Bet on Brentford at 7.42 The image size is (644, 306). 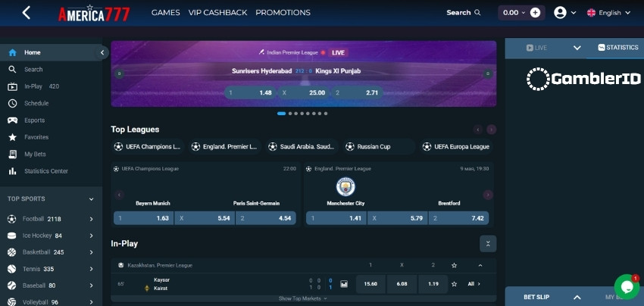pyautogui.click(x=458, y=218)
